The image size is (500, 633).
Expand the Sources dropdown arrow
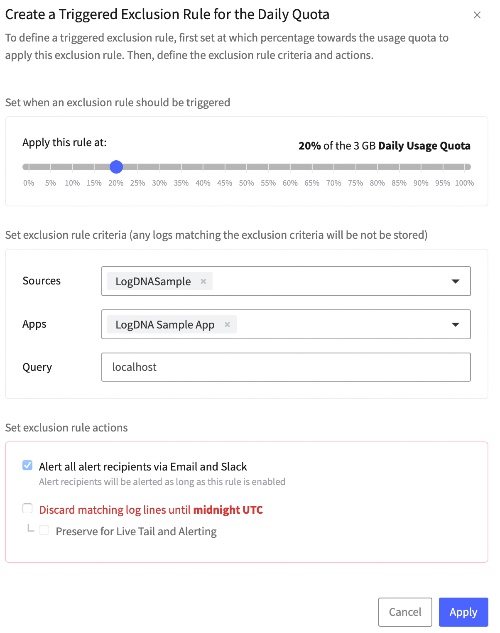point(455,281)
